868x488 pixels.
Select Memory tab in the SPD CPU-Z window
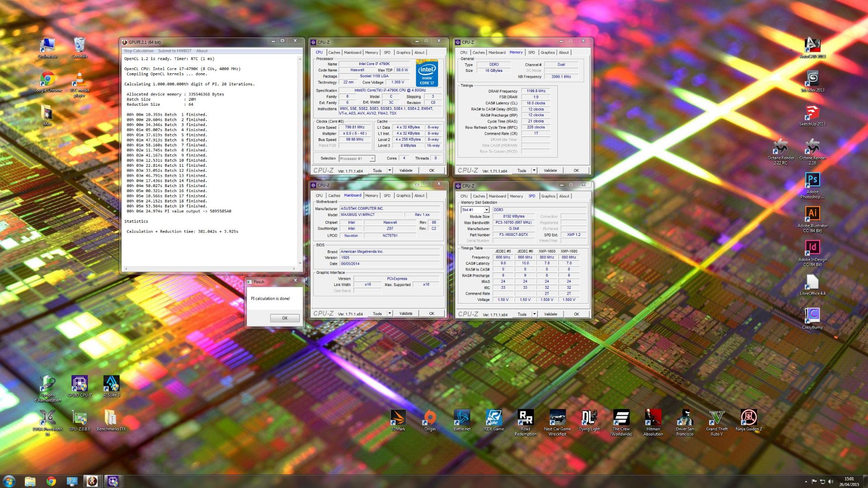click(516, 196)
